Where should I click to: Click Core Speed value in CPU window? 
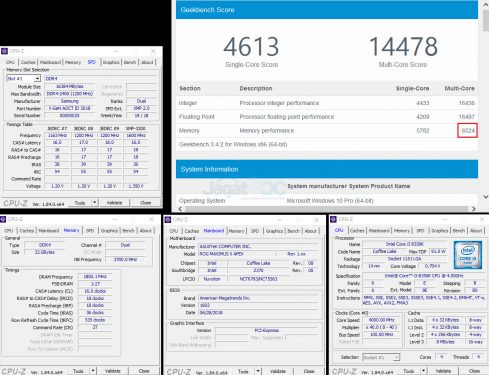[x=382, y=320]
